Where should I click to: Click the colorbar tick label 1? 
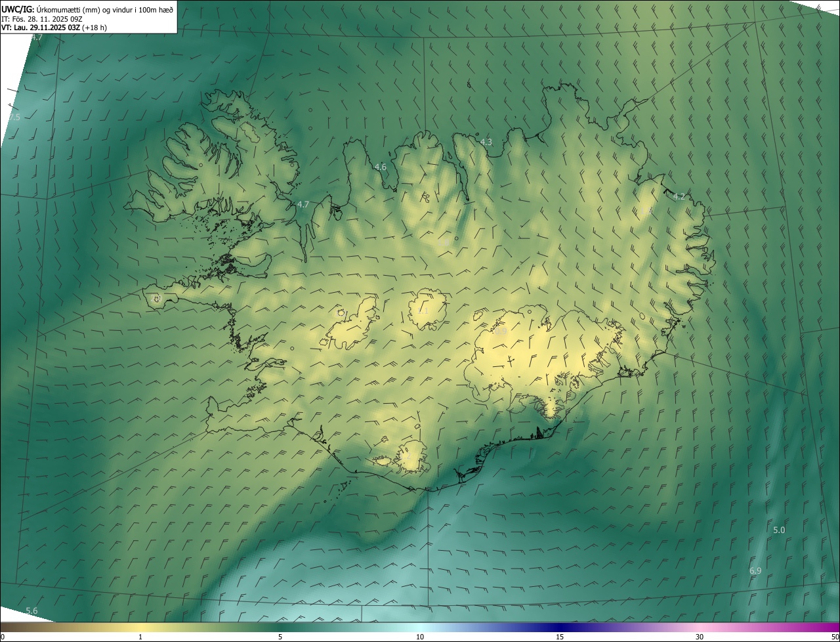140,637
